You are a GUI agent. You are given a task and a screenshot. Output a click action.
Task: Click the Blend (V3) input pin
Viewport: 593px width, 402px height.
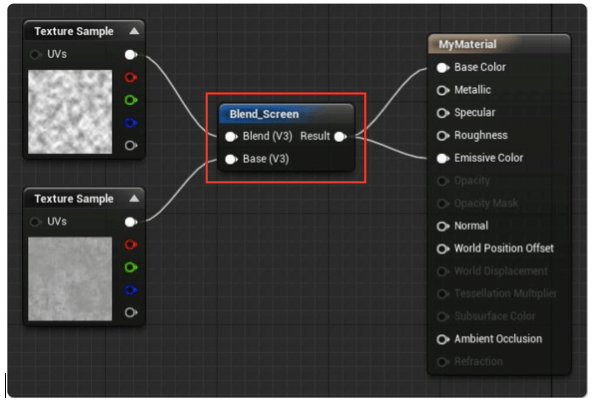[x=231, y=137]
